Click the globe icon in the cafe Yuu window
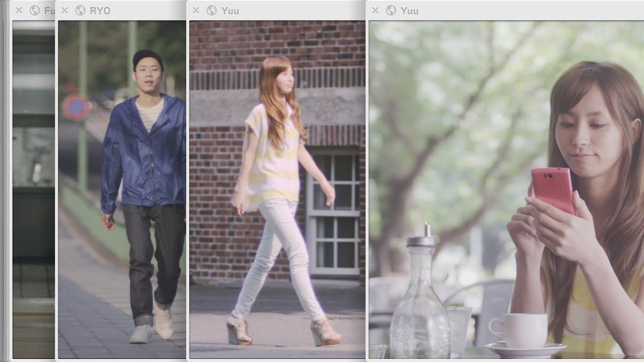Image resolution: width=644 pixels, height=362 pixels. [x=391, y=10]
